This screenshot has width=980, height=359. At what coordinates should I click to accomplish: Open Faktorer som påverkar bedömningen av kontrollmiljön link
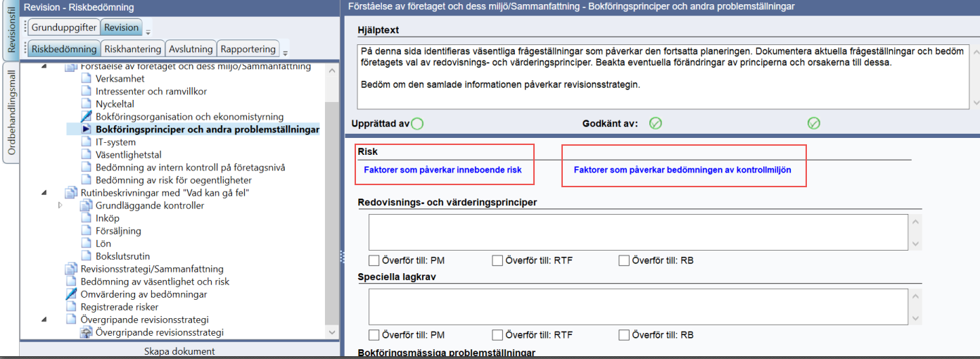682,170
